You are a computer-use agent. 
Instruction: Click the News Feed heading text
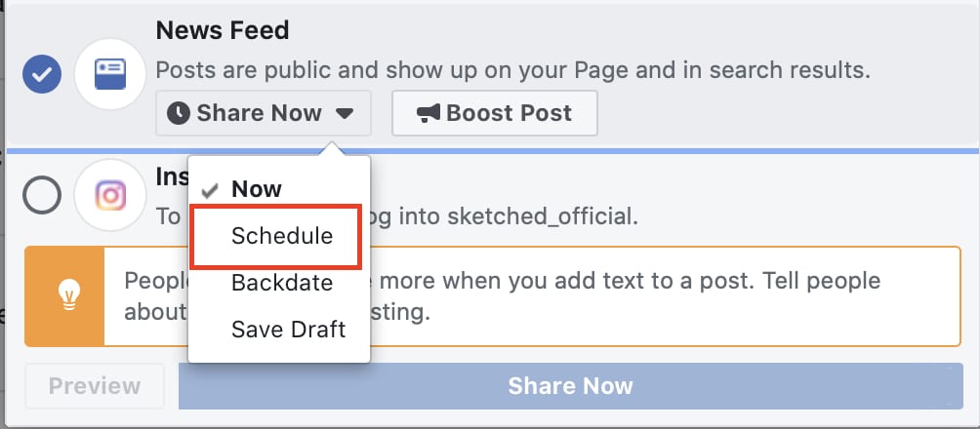tap(223, 30)
